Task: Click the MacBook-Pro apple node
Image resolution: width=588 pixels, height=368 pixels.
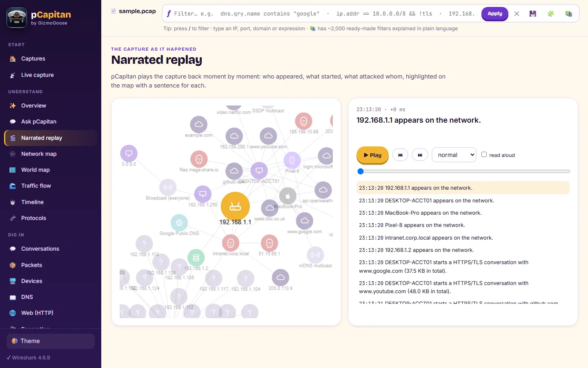Action: pyautogui.click(x=288, y=196)
